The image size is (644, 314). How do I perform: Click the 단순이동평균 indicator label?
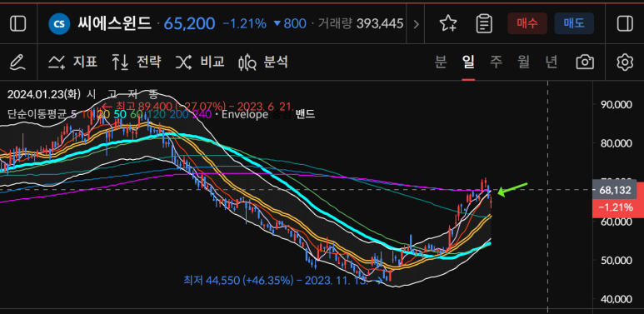pyautogui.click(x=36, y=114)
